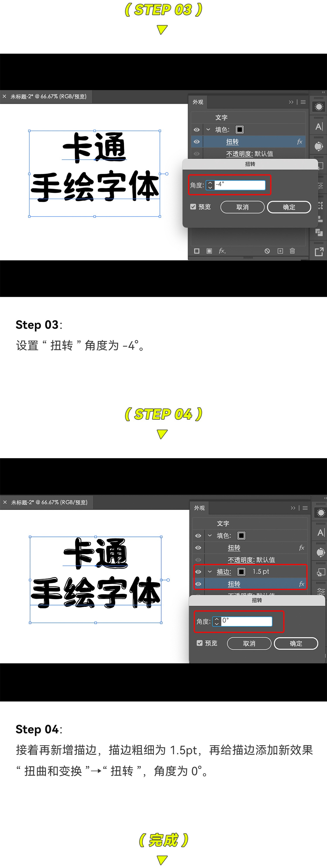327x868 pixels.
Task: Toggle eye of highlighted 扭转 row, Step 04
Action: [x=198, y=584]
